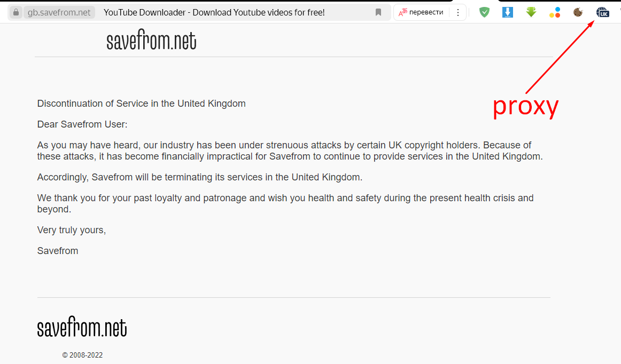Screen dimensions: 621x364
Task: Open the UK globe proxy extension
Action: 602,12
